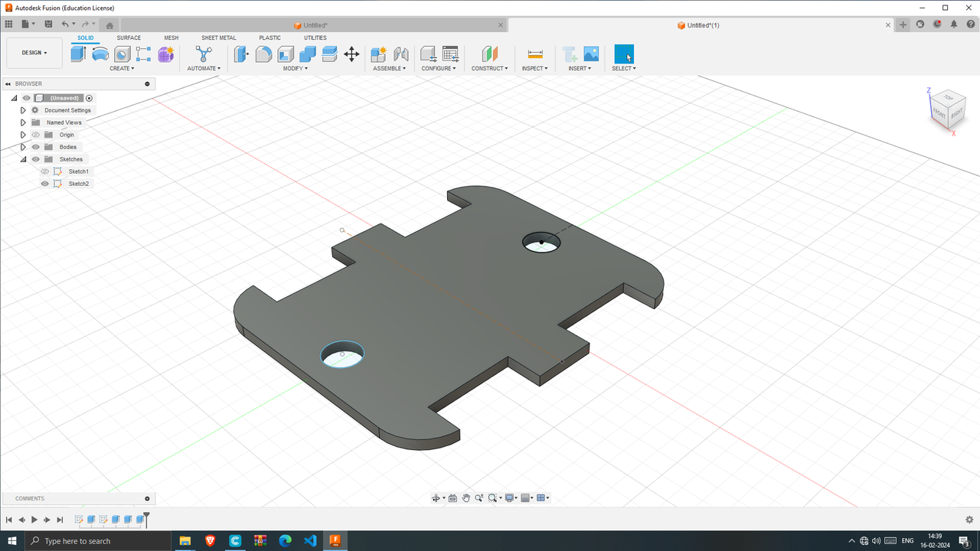Expand the Origin folder node

click(23, 135)
